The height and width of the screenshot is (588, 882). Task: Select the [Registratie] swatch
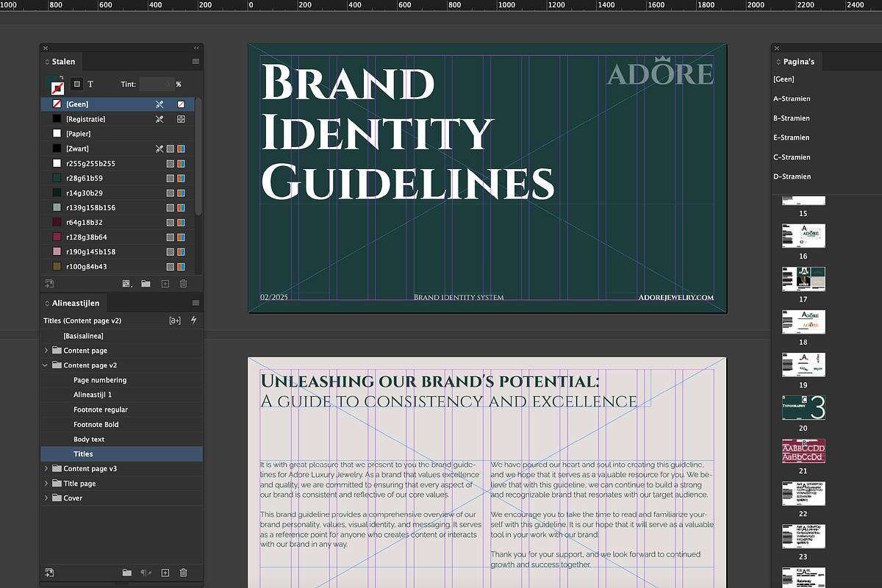pos(118,119)
